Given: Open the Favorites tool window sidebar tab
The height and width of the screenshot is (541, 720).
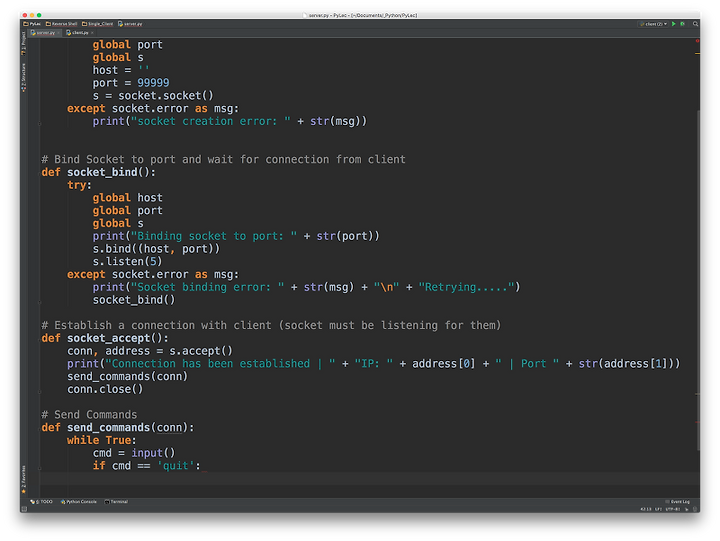Looking at the screenshot, I should (23, 480).
